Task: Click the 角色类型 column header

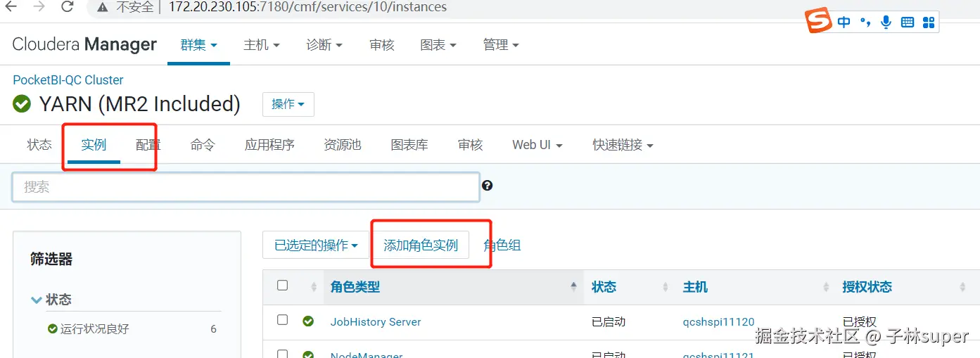Action: tap(355, 287)
